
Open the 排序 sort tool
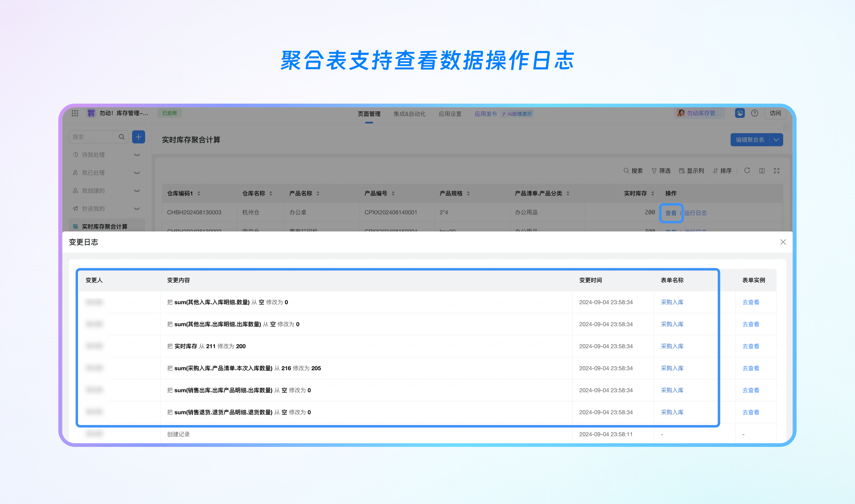(722, 170)
